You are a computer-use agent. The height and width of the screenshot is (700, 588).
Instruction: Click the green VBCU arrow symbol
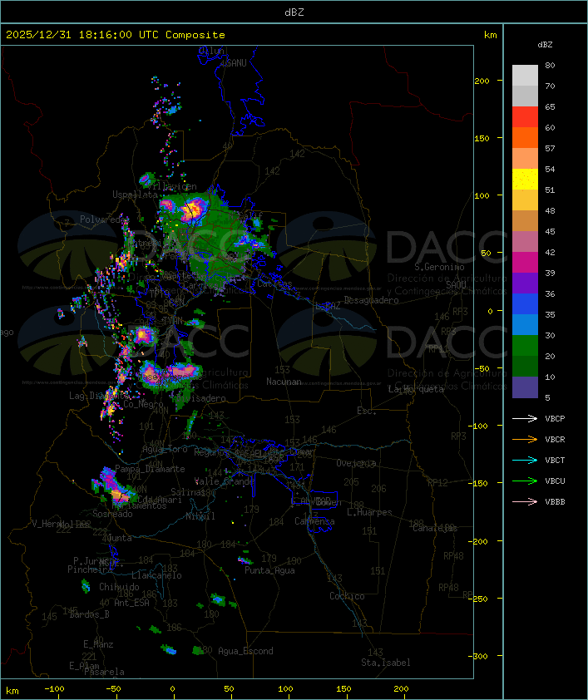pos(525,481)
